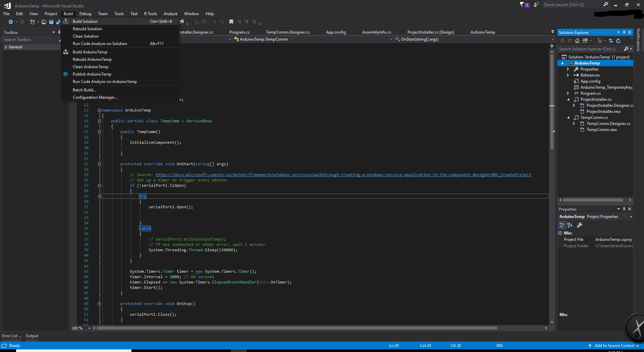Switch to the Program.cs tab
Viewport: 644px width, 352px height.
(239, 32)
